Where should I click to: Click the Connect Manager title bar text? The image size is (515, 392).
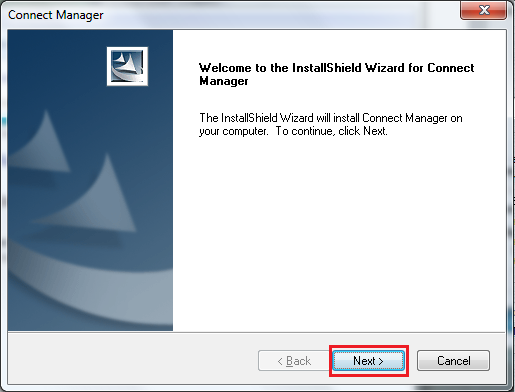click(56, 15)
